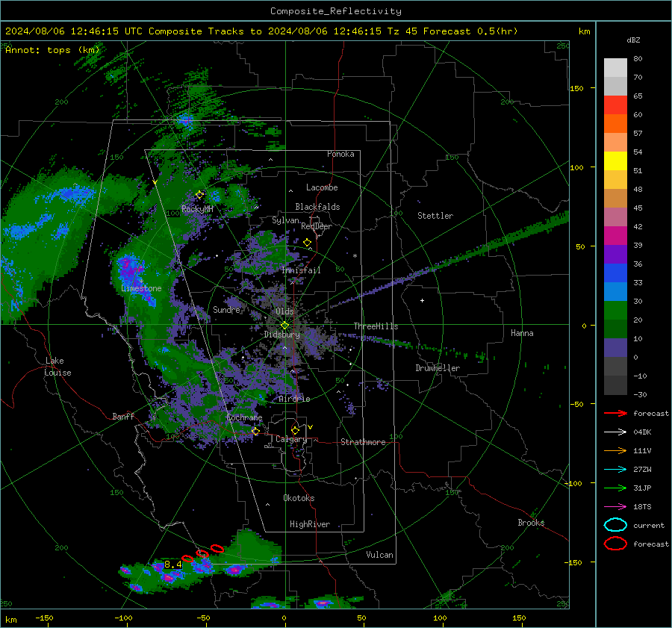Click the Okotoks town label
The image size is (672, 628).
pos(299,498)
